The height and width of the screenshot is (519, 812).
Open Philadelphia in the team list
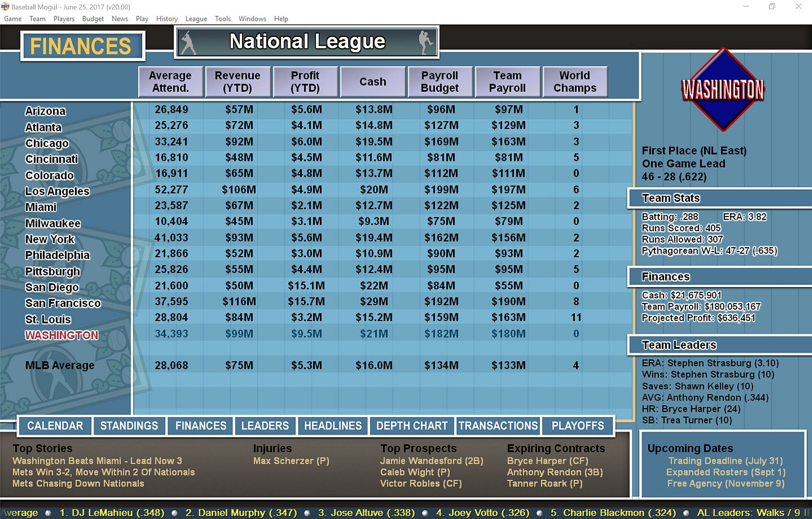tap(57, 255)
